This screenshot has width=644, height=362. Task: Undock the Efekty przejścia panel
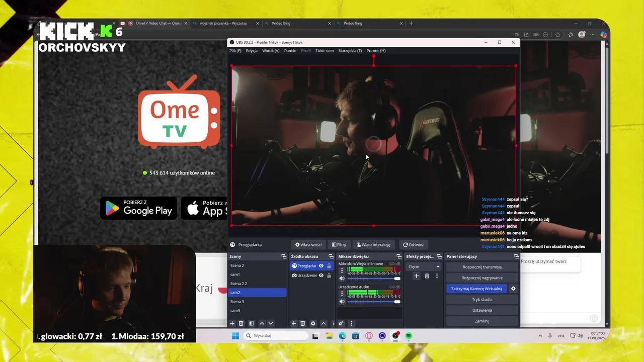439,256
